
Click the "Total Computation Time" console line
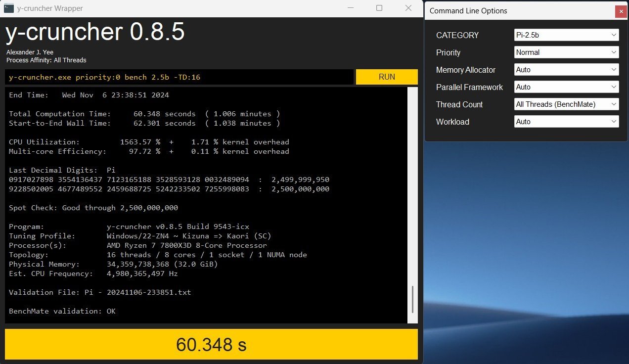tap(144, 114)
